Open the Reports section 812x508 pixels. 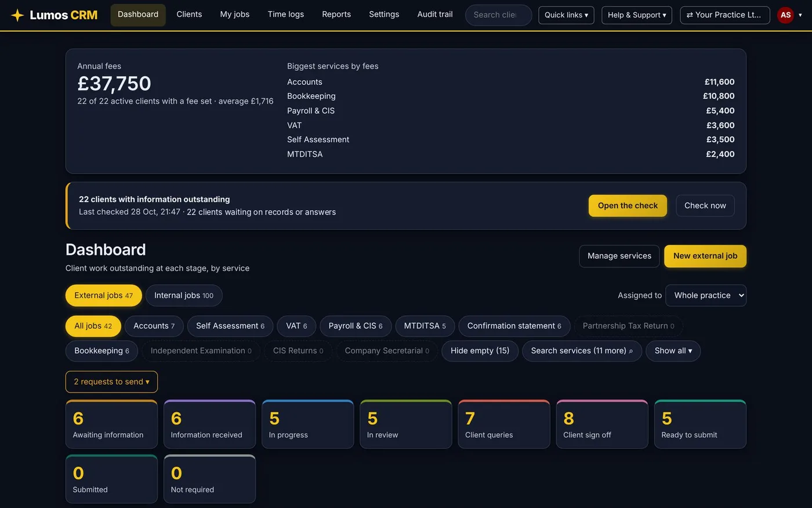(336, 15)
